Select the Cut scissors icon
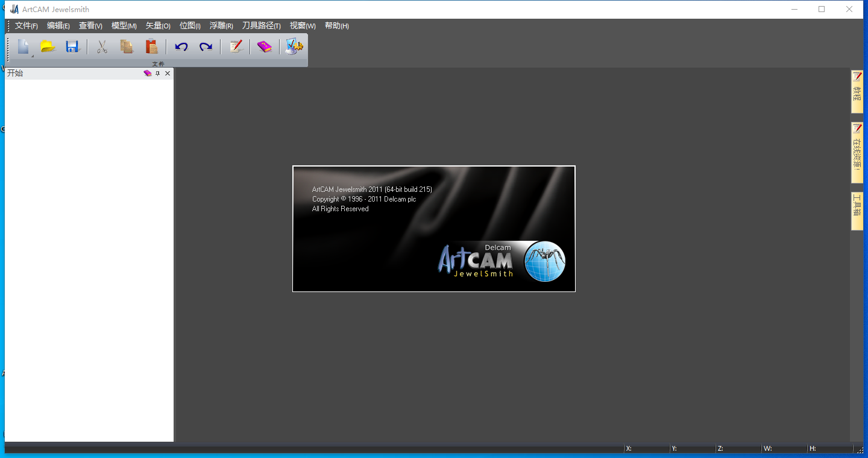Viewport: 868px width, 458px height. pyautogui.click(x=102, y=46)
